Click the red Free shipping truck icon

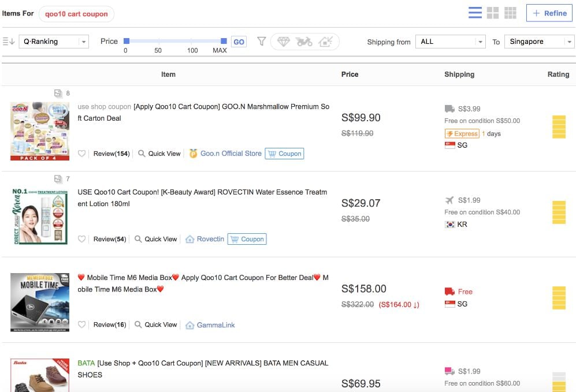point(449,292)
